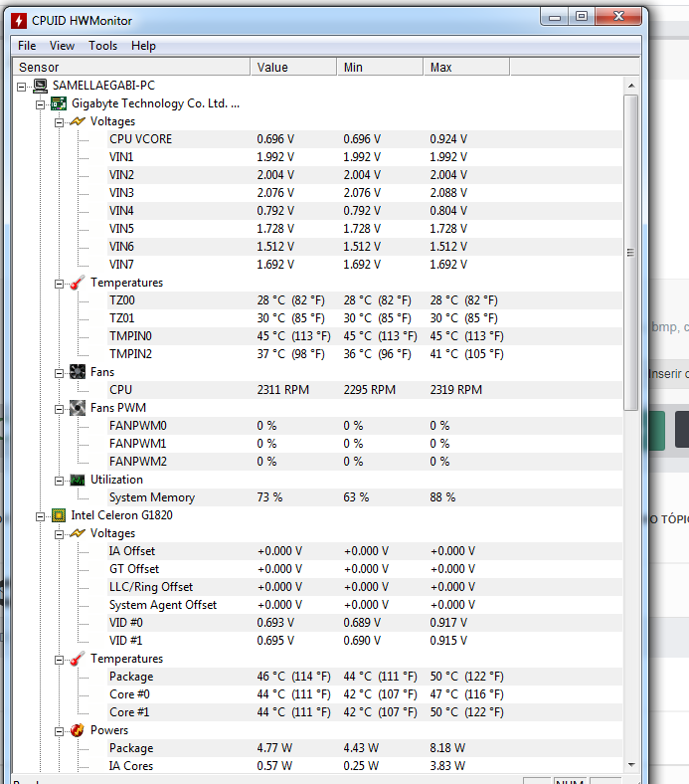Image resolution: width=689 pixels, height=784 pixels.
Task: Click the Max column header
Action: point(466,67)
